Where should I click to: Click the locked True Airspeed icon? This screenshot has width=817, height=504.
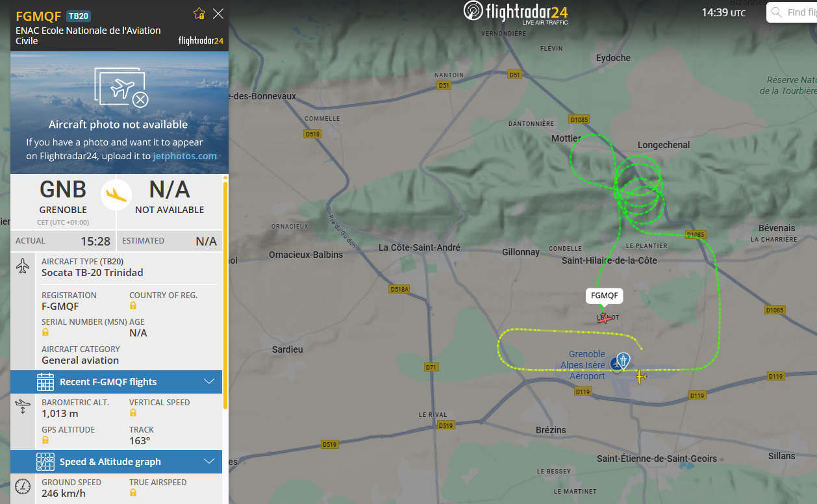(133, 492)
